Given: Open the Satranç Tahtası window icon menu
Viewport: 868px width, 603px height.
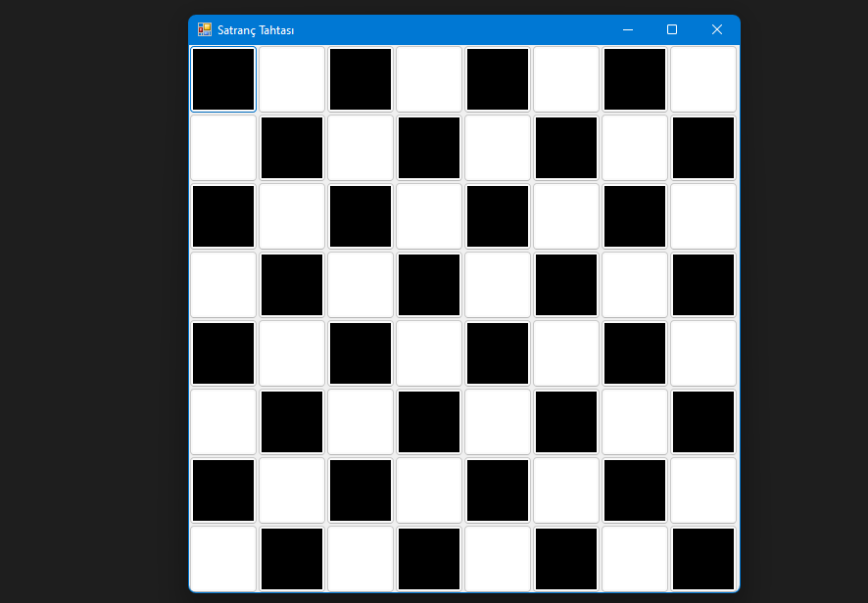Looking at the screenshot, I should (x=204, y=29).
